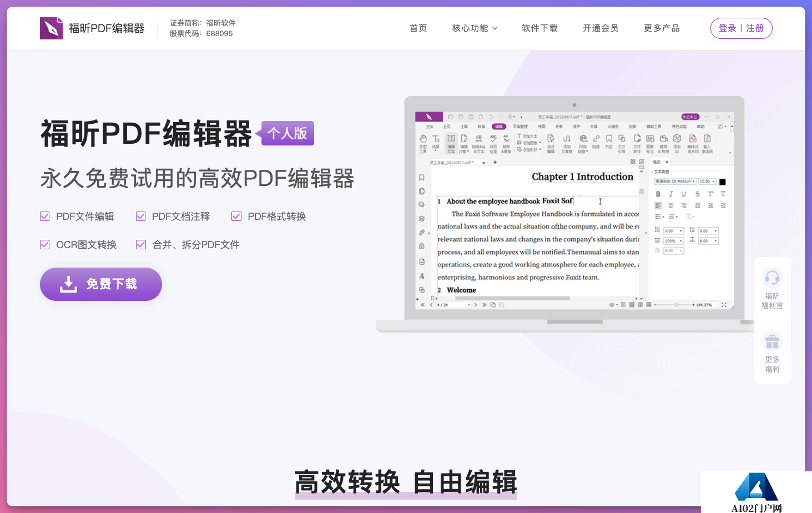Click the 更多福利 gift icon
This screenshot has height=513, width=812.
[x=772, y=341]
